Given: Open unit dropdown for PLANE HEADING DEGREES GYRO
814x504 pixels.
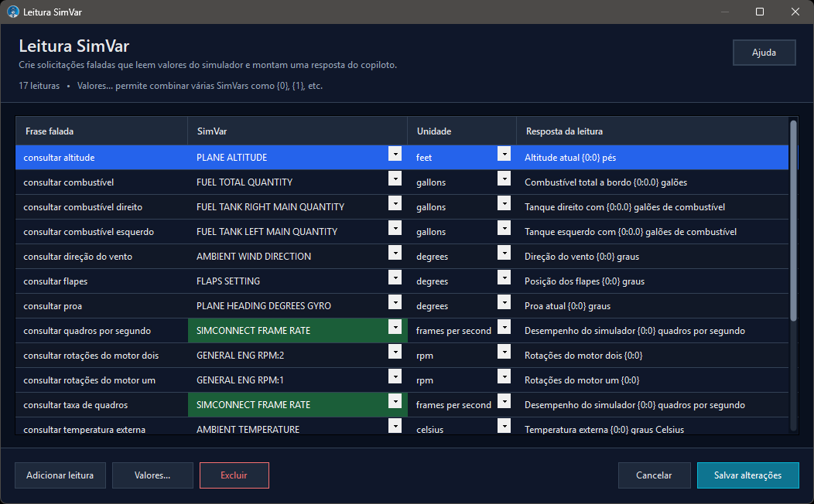Looking at the screenshot, I should pyautogui.click(x=504, y=301).
